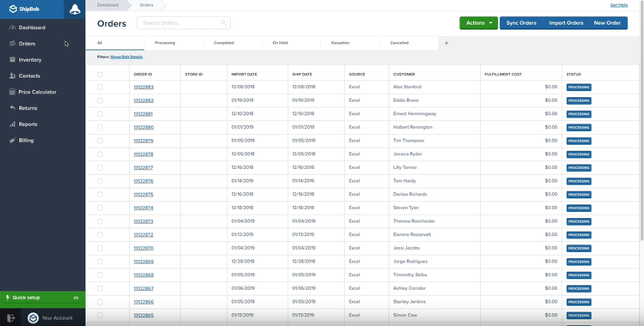The height and width of the screenshot is (326, 644).
Task: Switch to the Exception tab
Action: [x=350, y=43]
